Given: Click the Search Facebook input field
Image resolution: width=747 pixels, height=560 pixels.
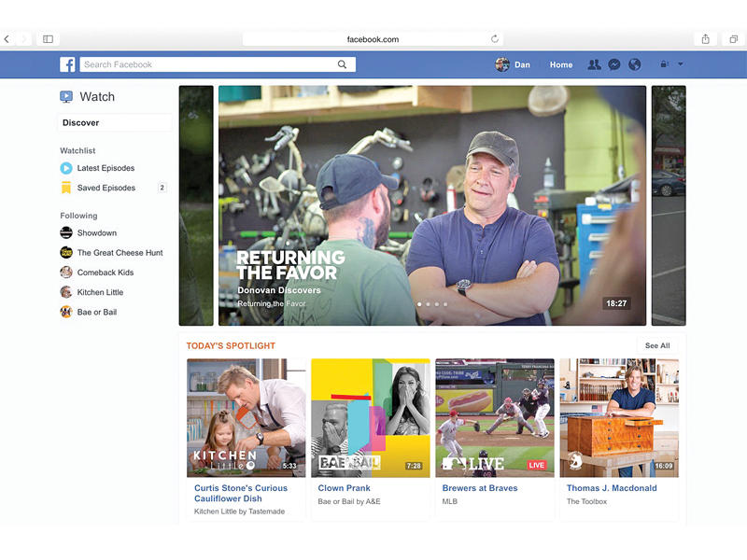Looking at the screenshot, I should (207, 64).
